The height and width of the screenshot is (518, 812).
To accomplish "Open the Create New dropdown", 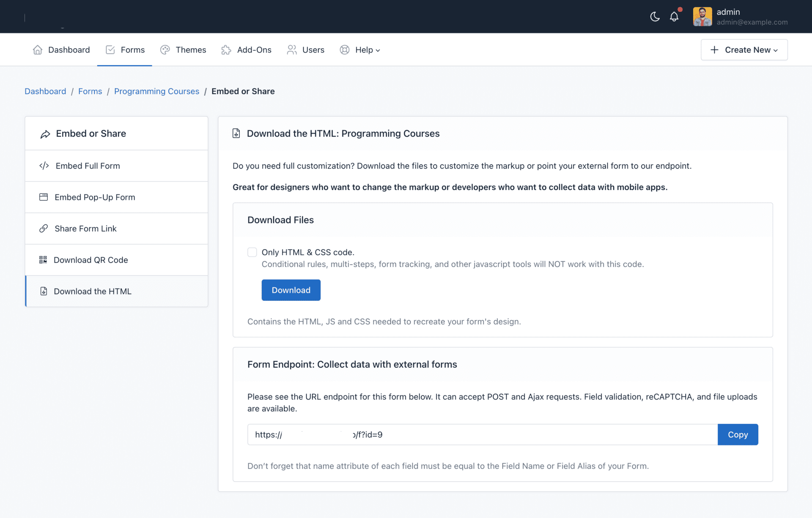I will click(744, 50).
